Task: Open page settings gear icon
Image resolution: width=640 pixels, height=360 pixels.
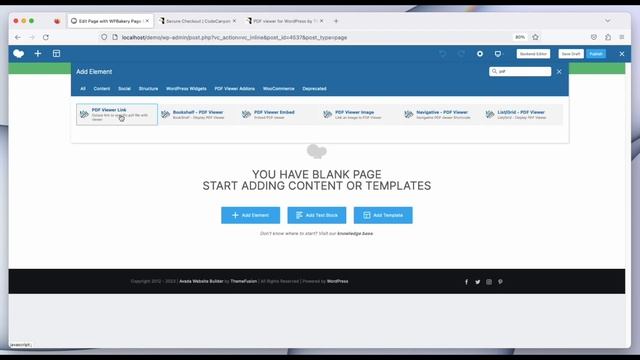Action: point(480,54)
